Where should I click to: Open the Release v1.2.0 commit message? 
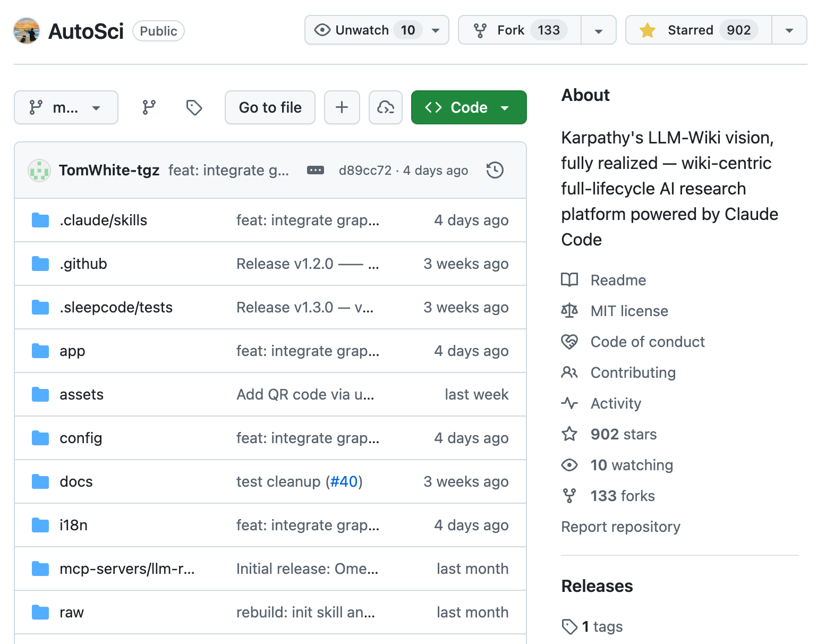pyautogui.click(x=308, y=264)
